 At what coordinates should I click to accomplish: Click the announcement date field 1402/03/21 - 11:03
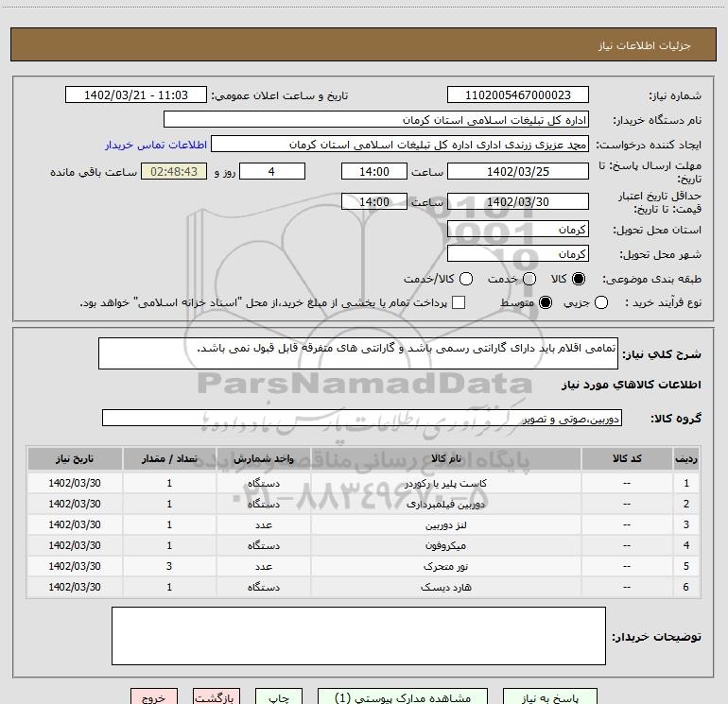(135, 94)
